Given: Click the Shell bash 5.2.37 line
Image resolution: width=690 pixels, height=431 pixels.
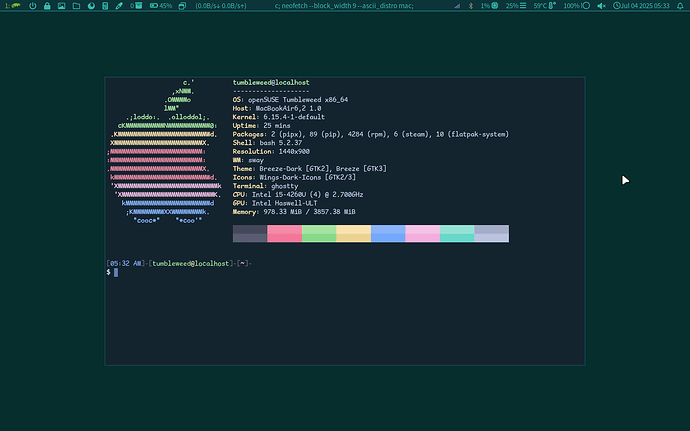Looking at the screenshot, I should coord(267,143).
